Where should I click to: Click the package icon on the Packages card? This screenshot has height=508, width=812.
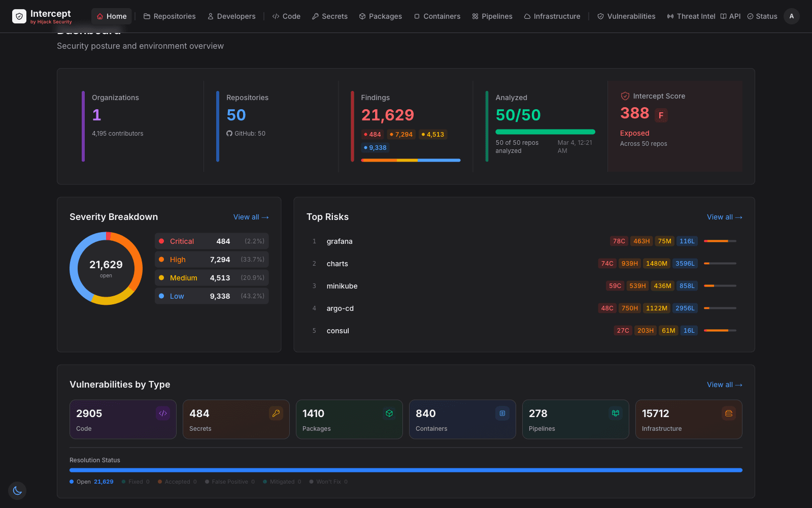389,413
